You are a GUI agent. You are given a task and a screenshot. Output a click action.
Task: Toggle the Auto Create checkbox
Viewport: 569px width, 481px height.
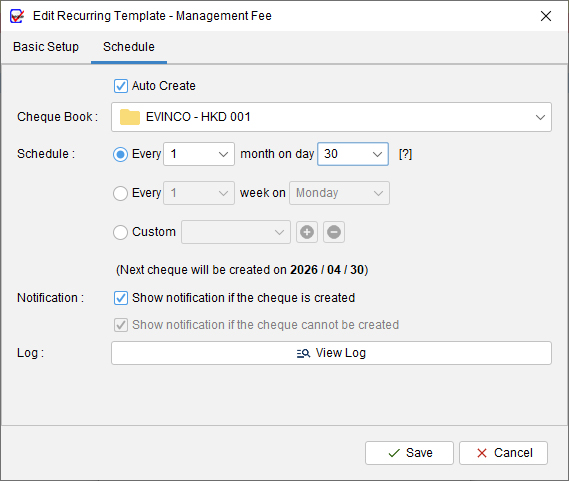tap(120, 86)
